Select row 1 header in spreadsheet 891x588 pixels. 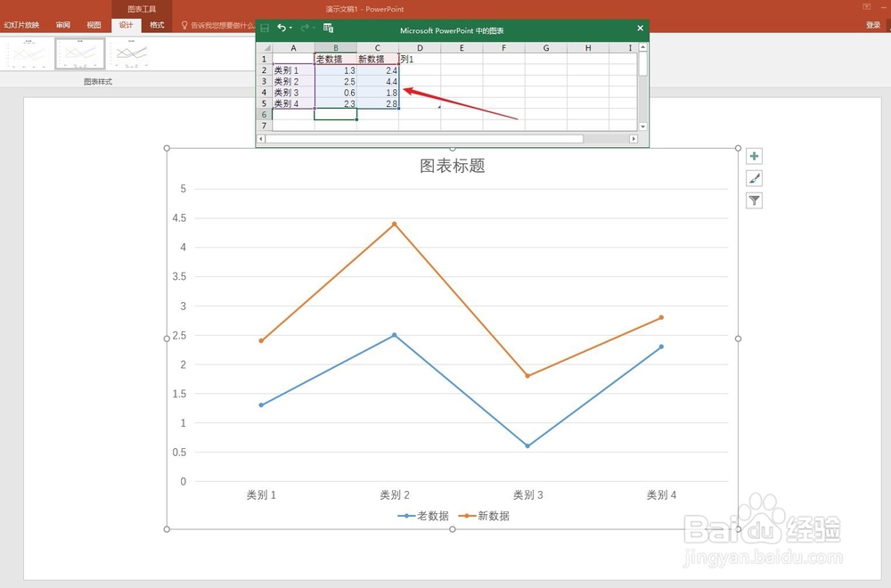(265, 59)
